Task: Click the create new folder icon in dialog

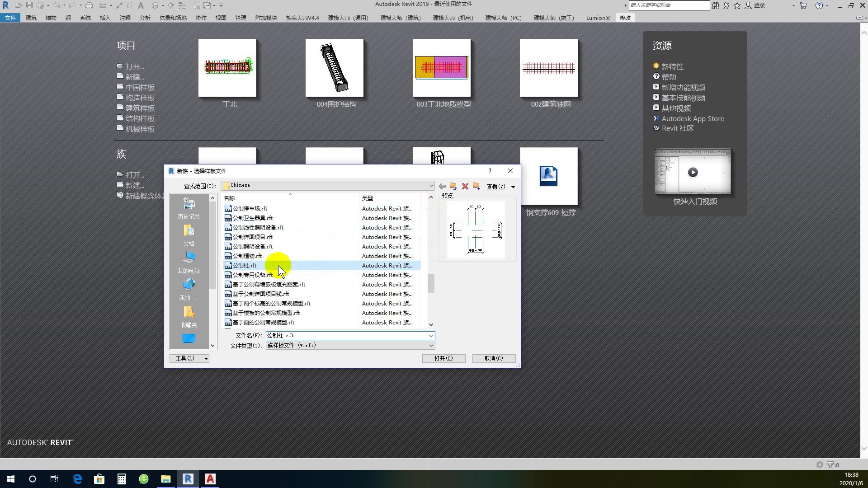Action: click(476, 186)
